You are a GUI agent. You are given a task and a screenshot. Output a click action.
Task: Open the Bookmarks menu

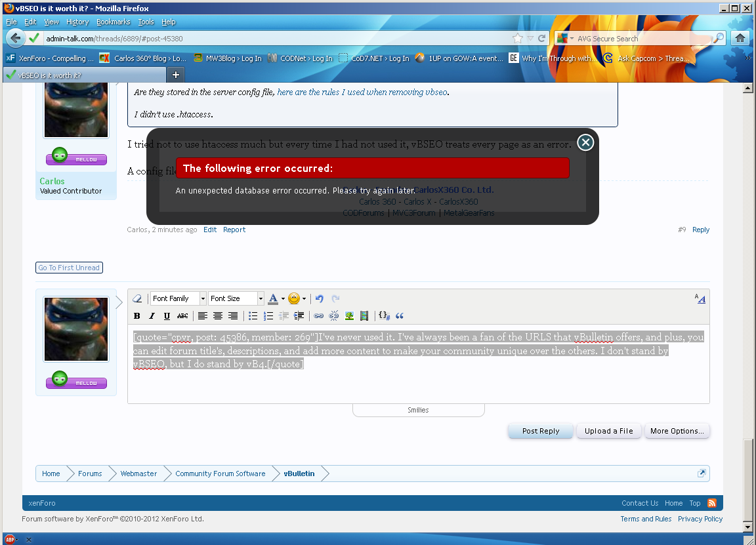pyautogui.click(x=114, y=22)
